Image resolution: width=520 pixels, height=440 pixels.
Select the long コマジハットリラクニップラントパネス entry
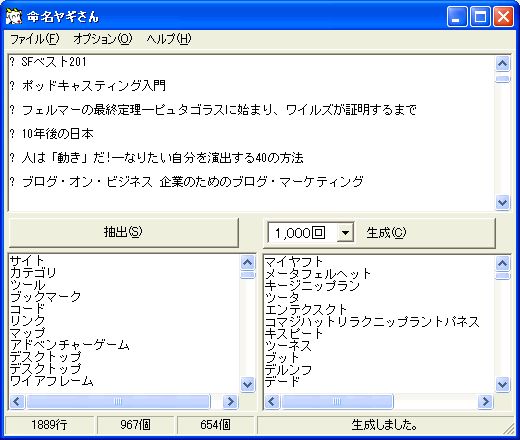point(372,322)
